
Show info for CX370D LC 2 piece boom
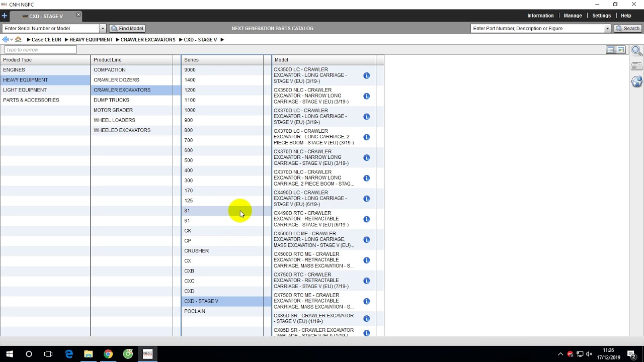[x=366, y=137]
